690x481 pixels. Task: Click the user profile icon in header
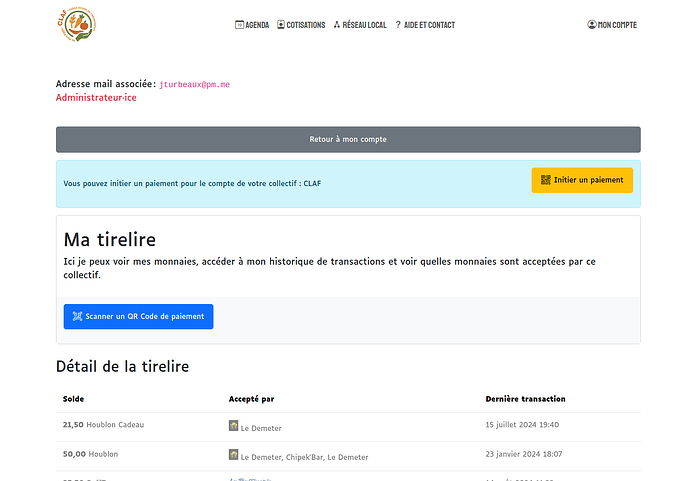point(592,25)
